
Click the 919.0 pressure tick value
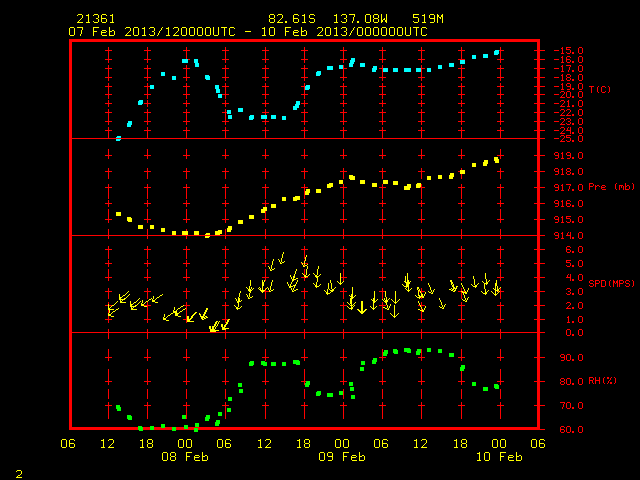[568, 156]
